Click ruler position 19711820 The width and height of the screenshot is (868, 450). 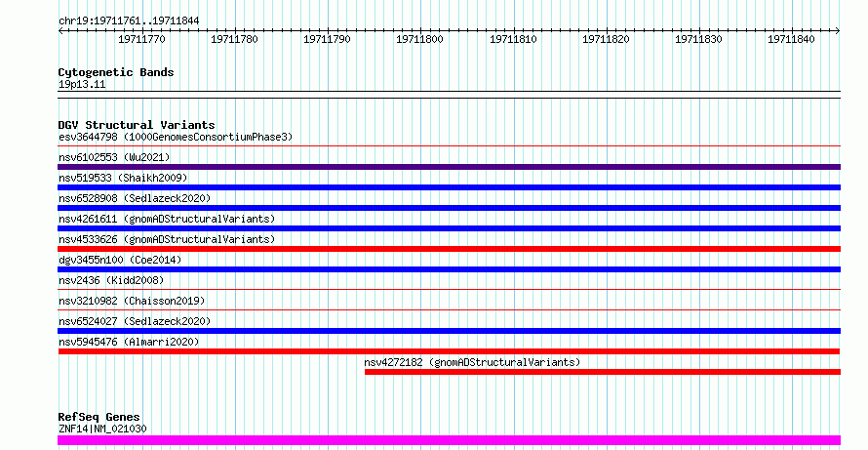(x=606, y=39)
